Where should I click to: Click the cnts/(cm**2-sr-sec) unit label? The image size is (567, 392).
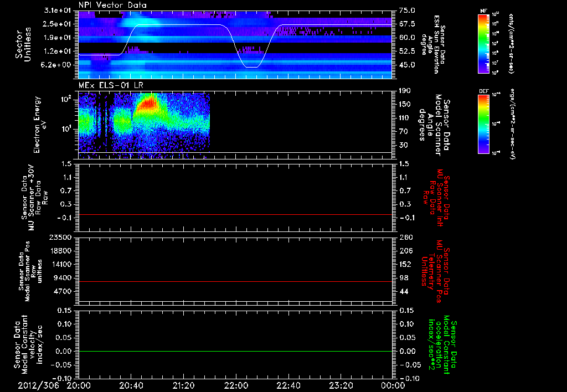(x=511, y=43)
